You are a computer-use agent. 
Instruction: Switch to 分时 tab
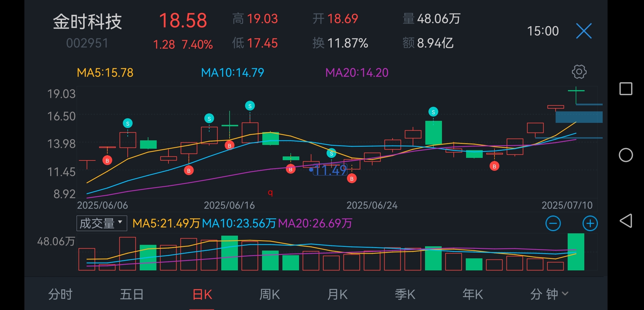[60, 294]
